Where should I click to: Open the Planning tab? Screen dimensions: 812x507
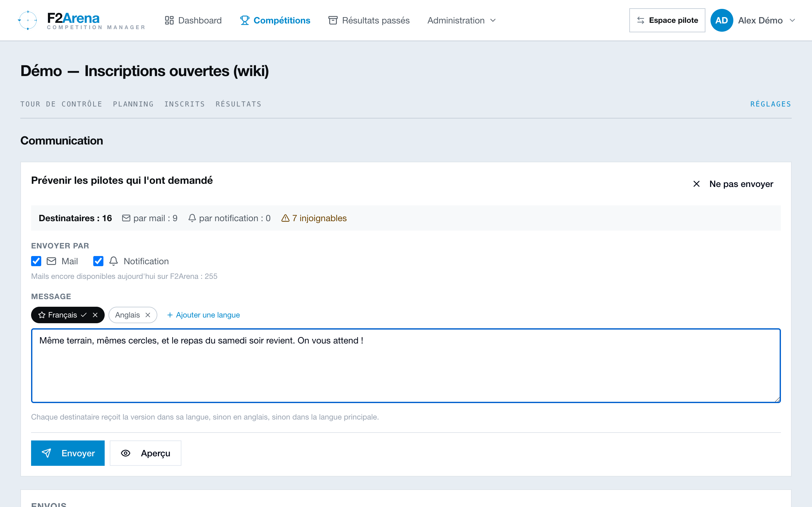(x=133, y=104)
